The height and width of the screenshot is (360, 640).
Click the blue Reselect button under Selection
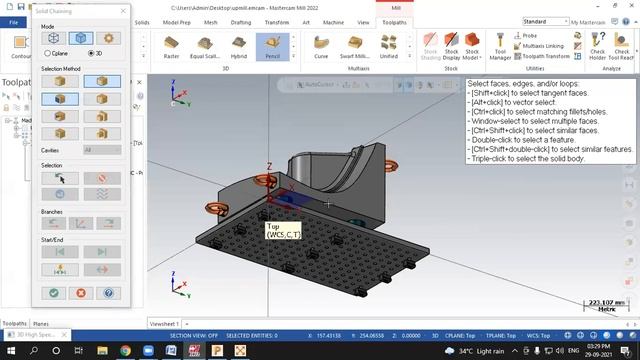(60, 194)
